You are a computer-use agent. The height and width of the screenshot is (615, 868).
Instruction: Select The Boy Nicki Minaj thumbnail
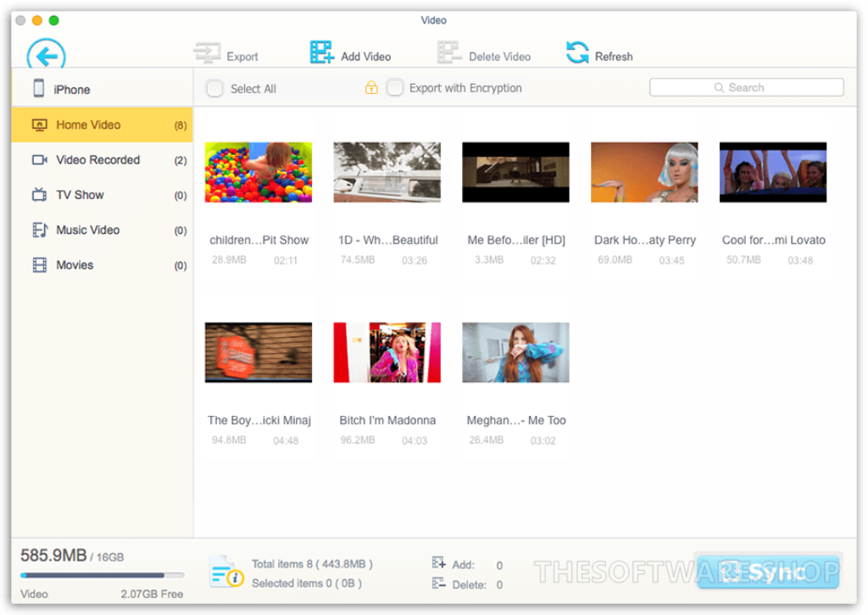coord(259,352)
